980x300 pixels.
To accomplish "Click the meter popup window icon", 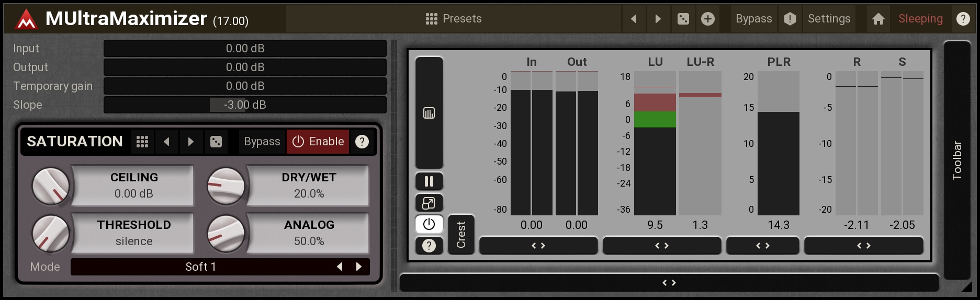I will [429, 203].
